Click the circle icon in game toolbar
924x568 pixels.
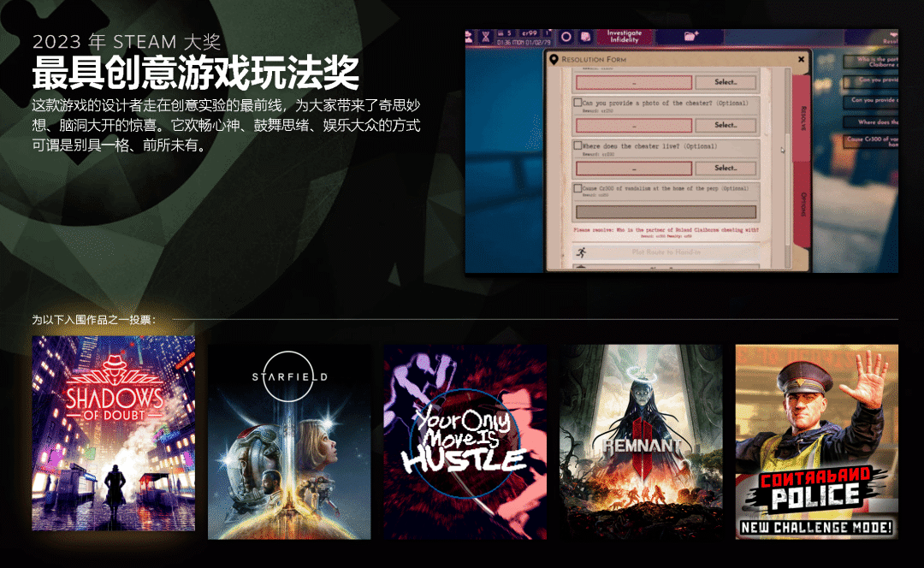[566, 37]
